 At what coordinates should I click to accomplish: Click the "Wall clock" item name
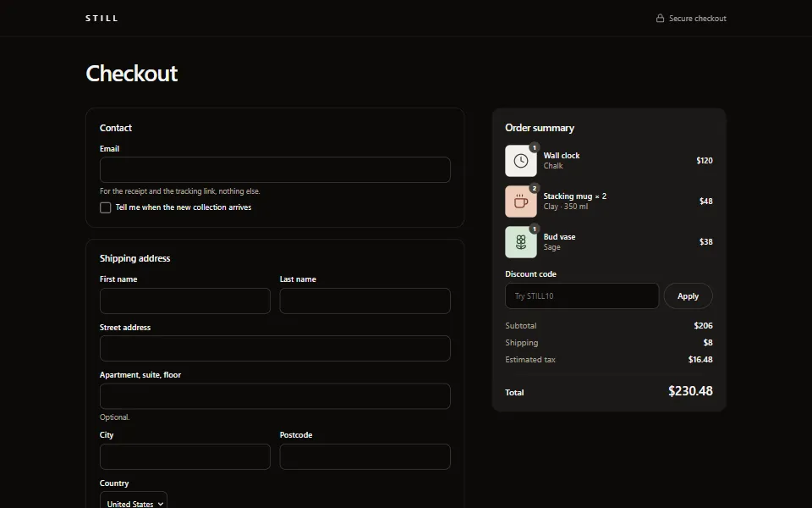(562, 156)
